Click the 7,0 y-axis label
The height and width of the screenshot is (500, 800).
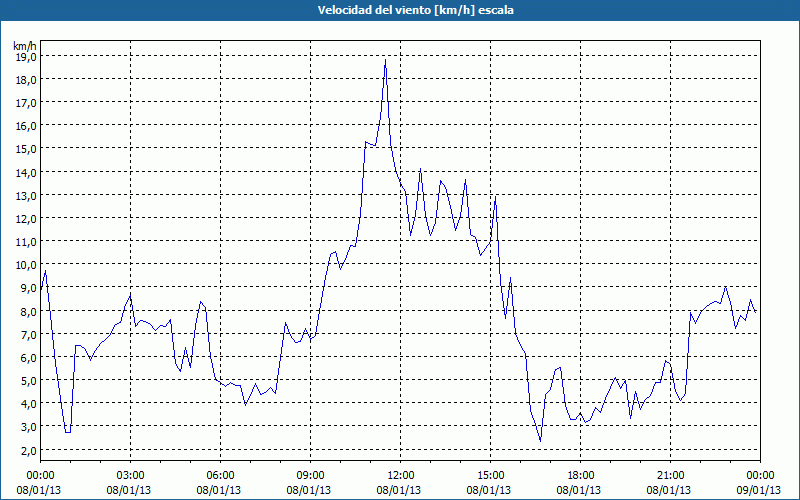click(x=28, y=334)
